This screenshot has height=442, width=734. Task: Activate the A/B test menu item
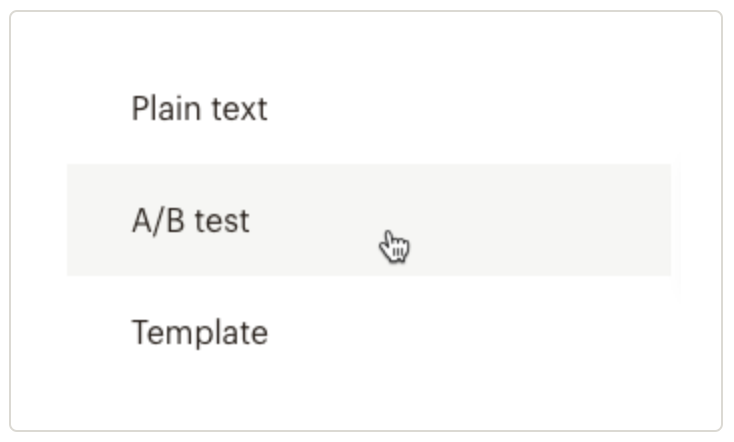click(190, 220)
